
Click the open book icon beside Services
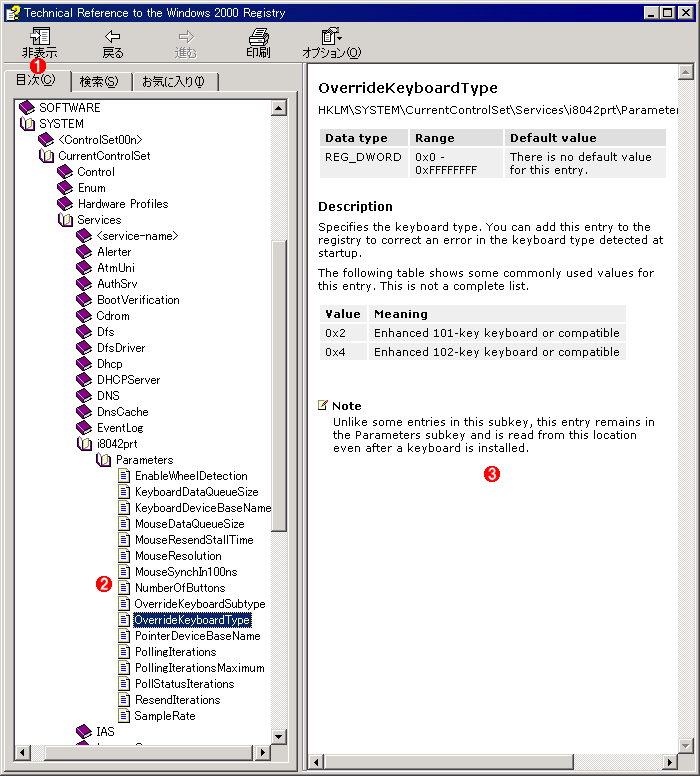[x=65, y=220]
